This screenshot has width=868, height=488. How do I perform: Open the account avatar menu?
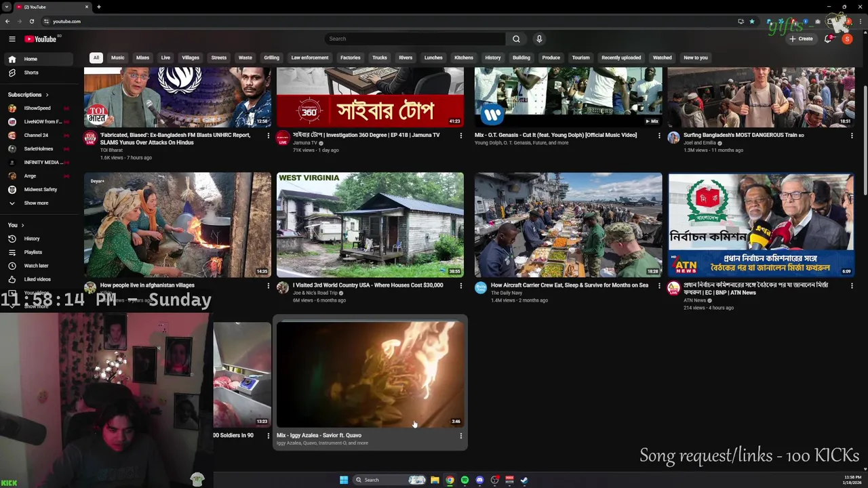(x=847, y=39)
